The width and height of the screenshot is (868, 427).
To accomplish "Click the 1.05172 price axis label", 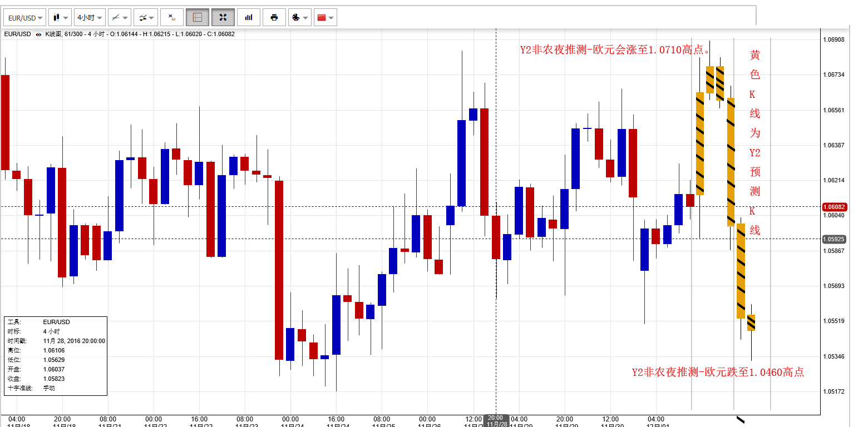I will click(833, 391).
